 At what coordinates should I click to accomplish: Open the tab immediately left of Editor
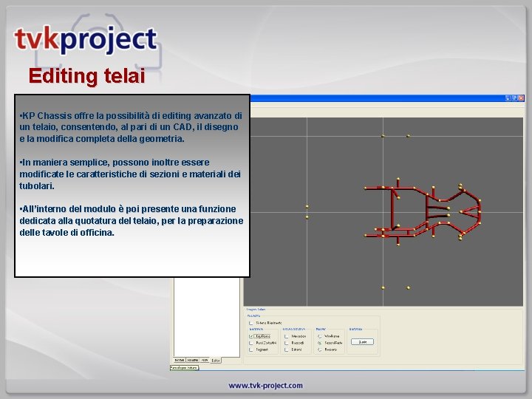pyautogui.click(x=205, y=360)
